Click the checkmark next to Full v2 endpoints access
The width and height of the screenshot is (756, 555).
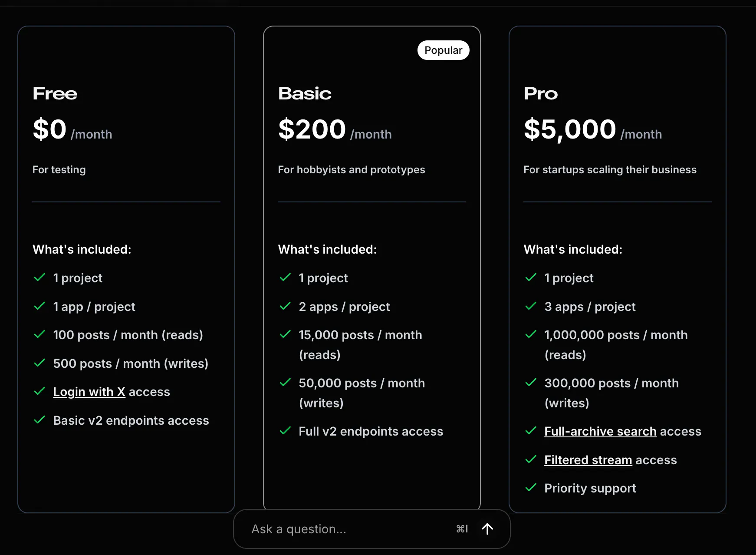point(285,431)
